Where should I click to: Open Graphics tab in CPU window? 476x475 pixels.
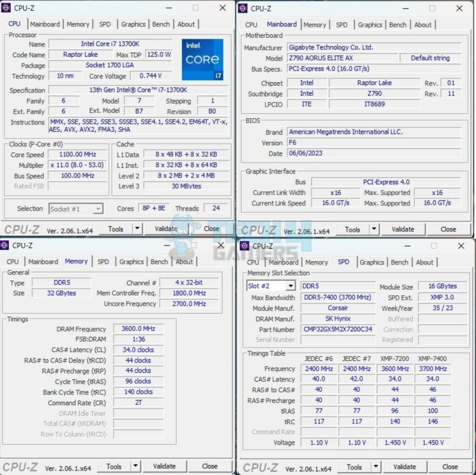(133, 24)
